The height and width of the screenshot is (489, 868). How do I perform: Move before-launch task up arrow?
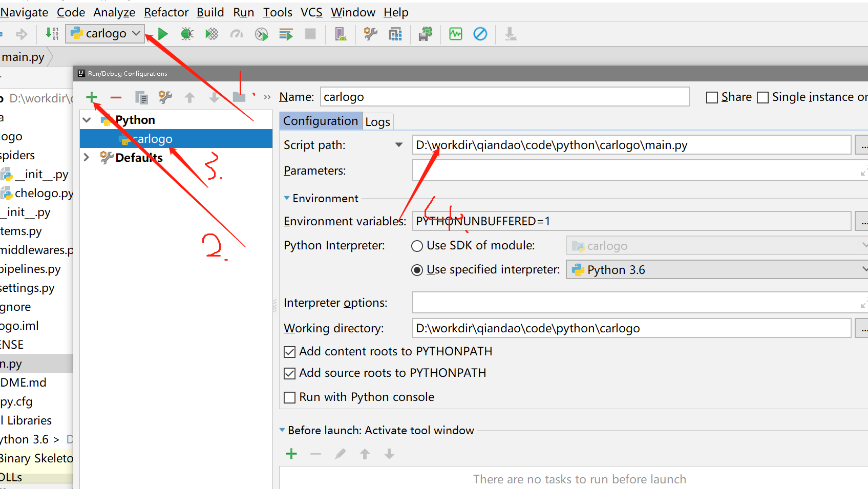point(365,454)
